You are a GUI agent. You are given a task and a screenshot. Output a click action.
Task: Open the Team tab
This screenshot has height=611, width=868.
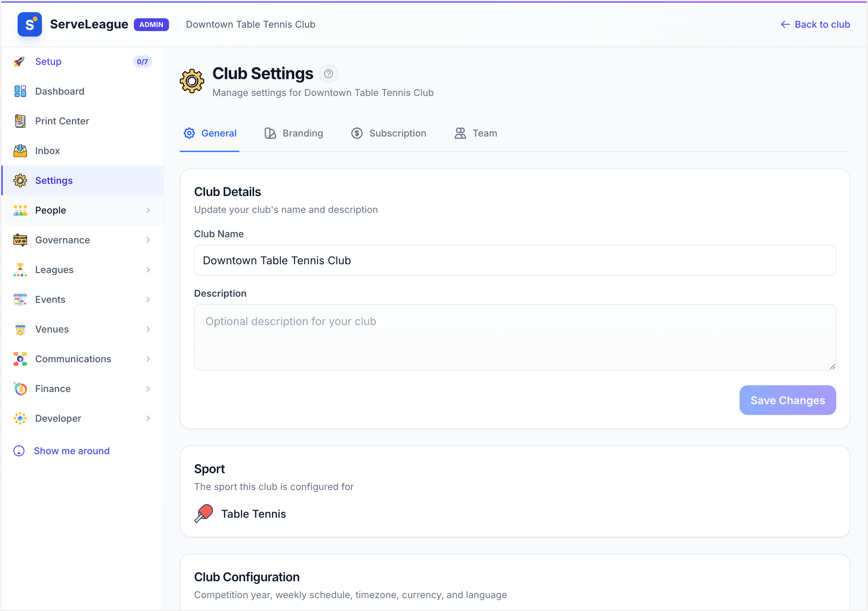(x=476, y=133)
